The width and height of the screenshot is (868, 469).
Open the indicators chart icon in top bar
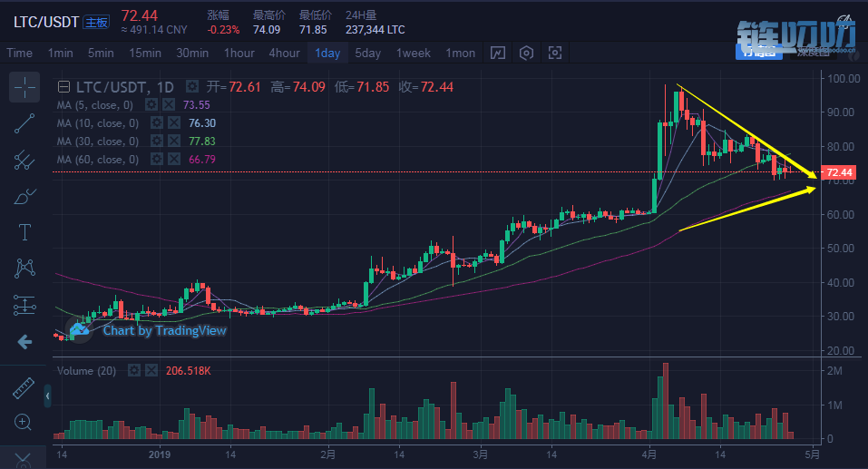(x=498, y=54)
